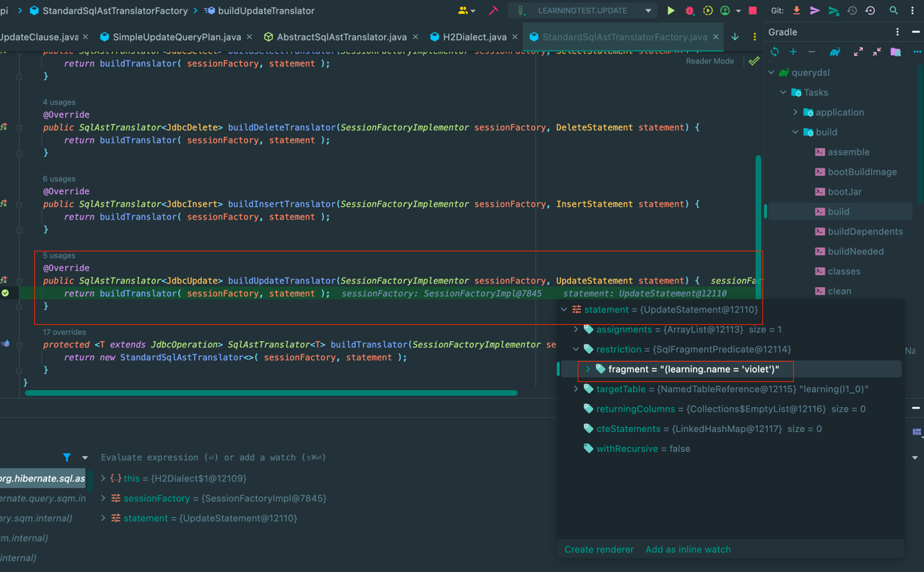Viewport: 924px width, 572px height.
Task: Click the Build project hammer icon
Action: click(494, 11)
